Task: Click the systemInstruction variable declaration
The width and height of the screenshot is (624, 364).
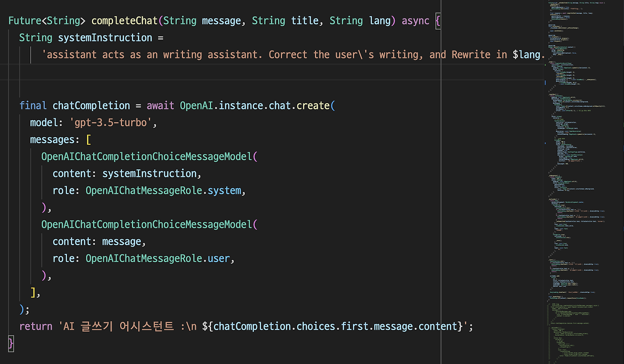Action: coord(105,38)
